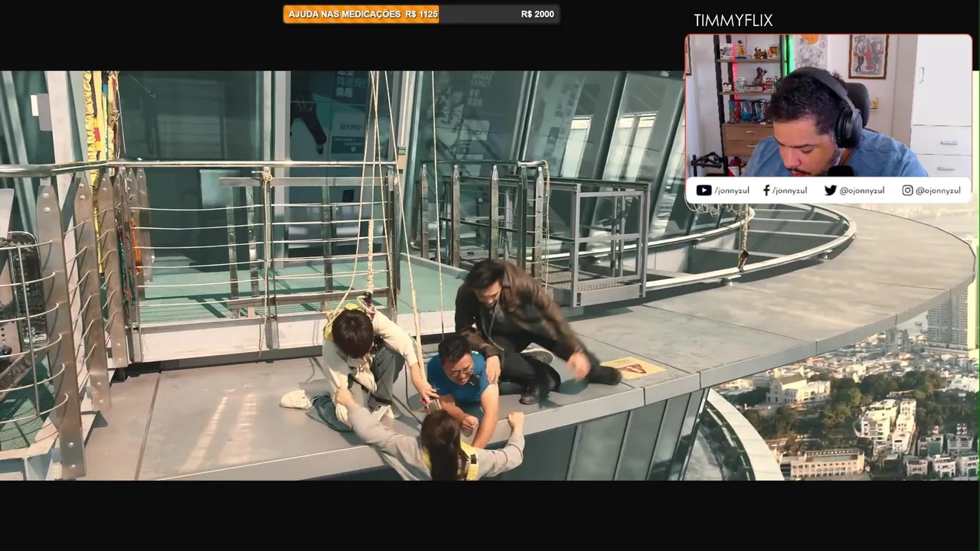Click the YouTube handle /jonnyzul
Image resolution: width=980 pixels, height=551 pixels.
coord(733,191)
